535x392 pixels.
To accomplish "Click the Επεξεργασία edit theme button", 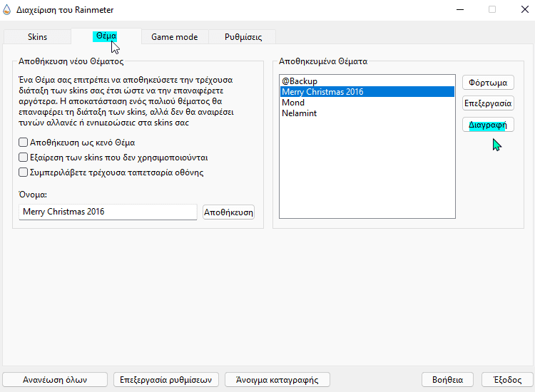I will [488, 103].
